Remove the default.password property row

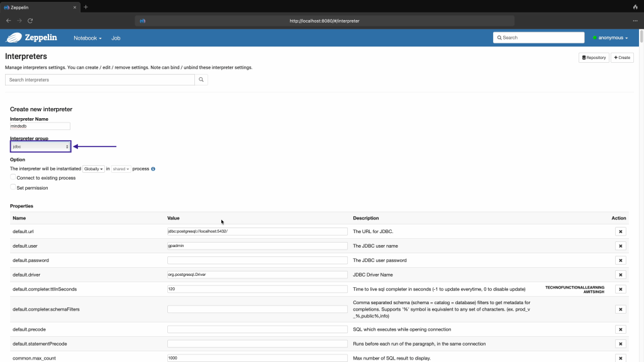[x=620, y=260]
